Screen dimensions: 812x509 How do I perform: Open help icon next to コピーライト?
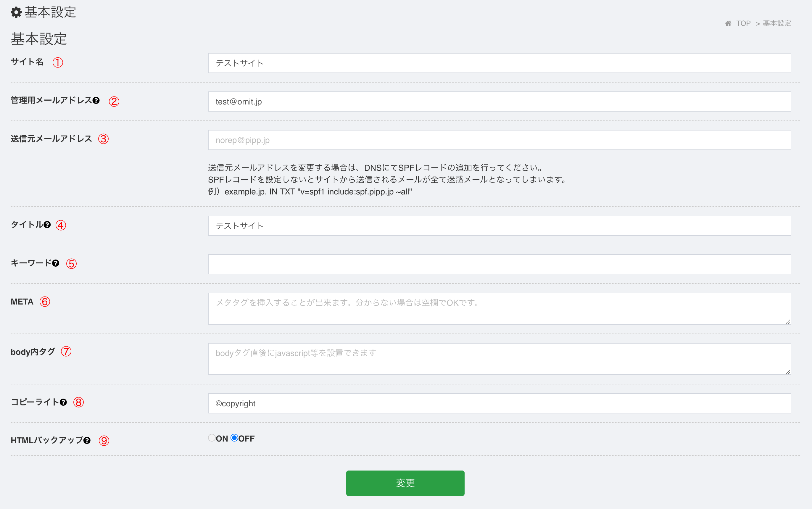(63, 402)
